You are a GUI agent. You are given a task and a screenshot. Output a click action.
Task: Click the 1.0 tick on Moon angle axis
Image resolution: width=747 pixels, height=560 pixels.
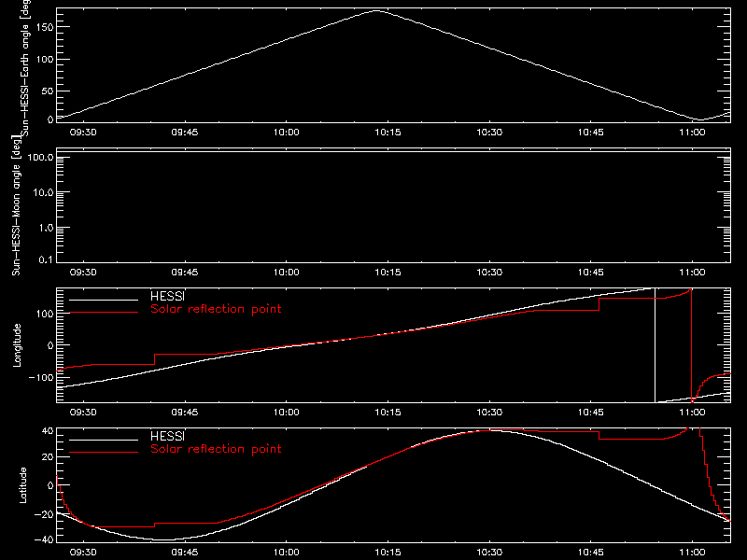(46, 228)
